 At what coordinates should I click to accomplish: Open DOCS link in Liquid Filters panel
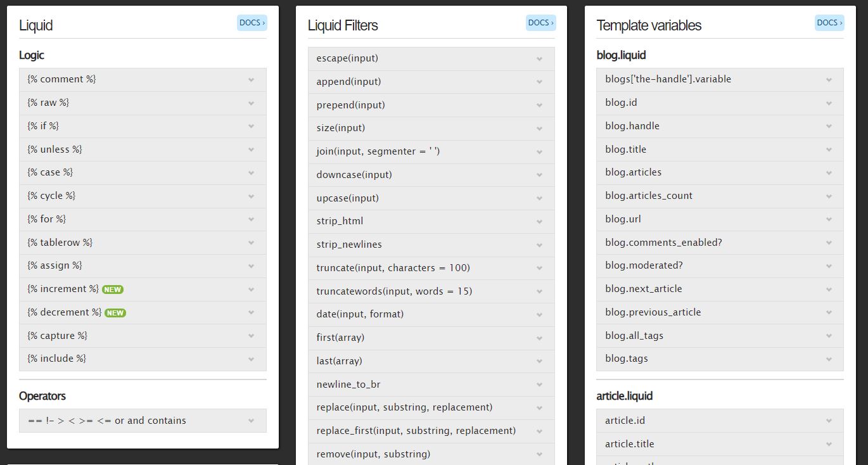(x=540, y=23)
